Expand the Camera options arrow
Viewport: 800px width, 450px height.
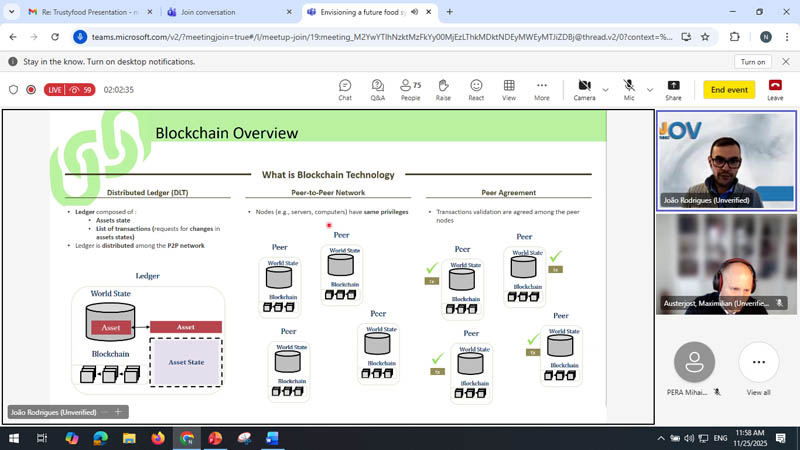tap(605, 90)
